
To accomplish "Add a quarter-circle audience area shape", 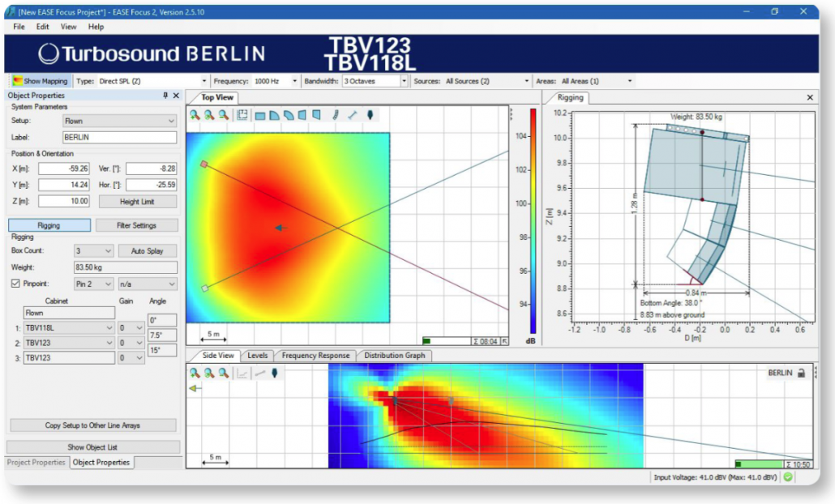I will [x=274, y=116].
